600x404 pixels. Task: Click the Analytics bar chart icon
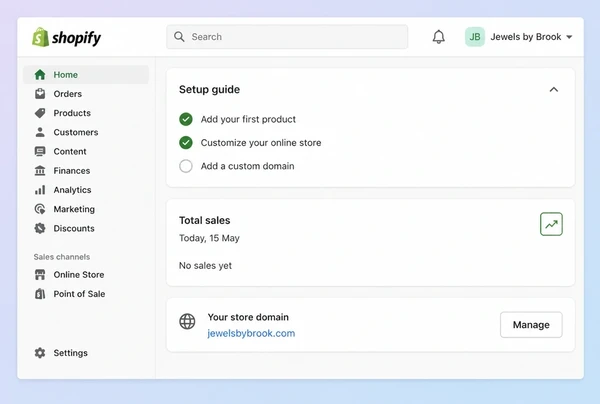click(x=40, y=190)
